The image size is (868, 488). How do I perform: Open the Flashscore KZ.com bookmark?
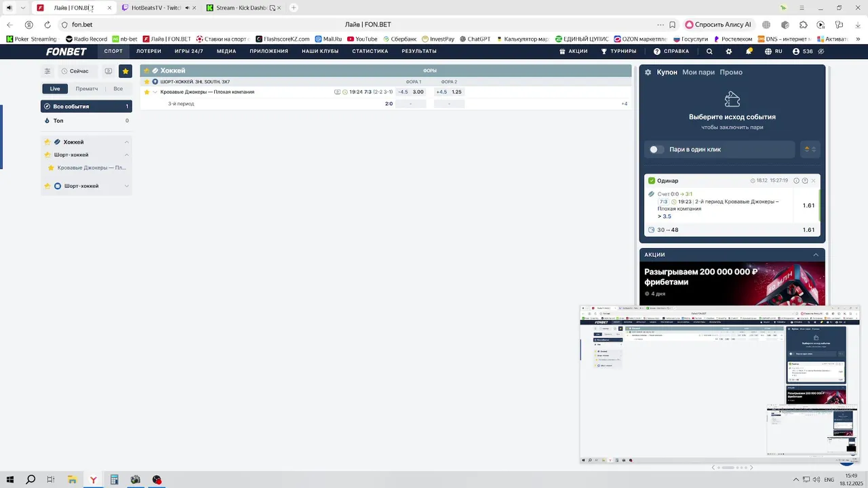click(282, 39)
